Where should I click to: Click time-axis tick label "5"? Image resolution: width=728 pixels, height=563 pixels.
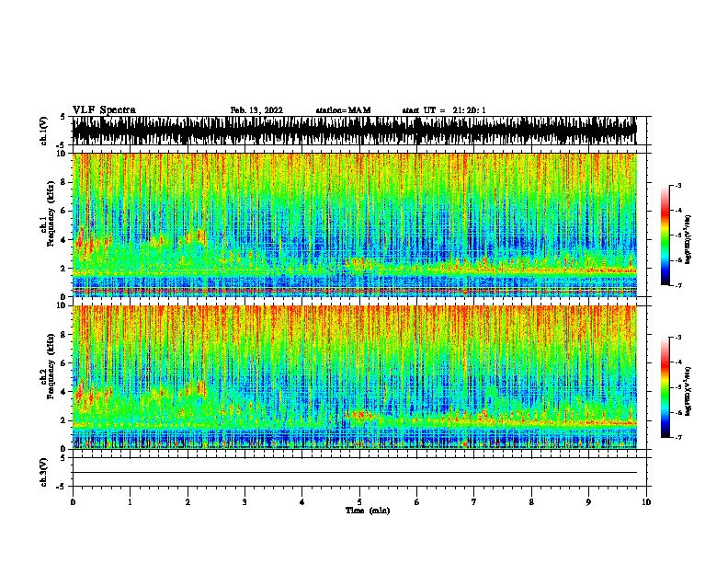point(359,502)
